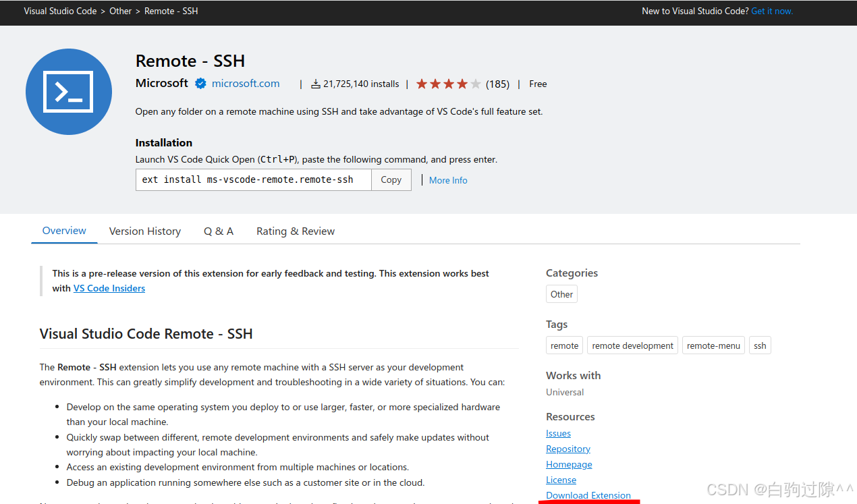857x504 pixels.
Task: Click the blue verified publisher badge beside Microsoft
Action: (x=200, y=83)
